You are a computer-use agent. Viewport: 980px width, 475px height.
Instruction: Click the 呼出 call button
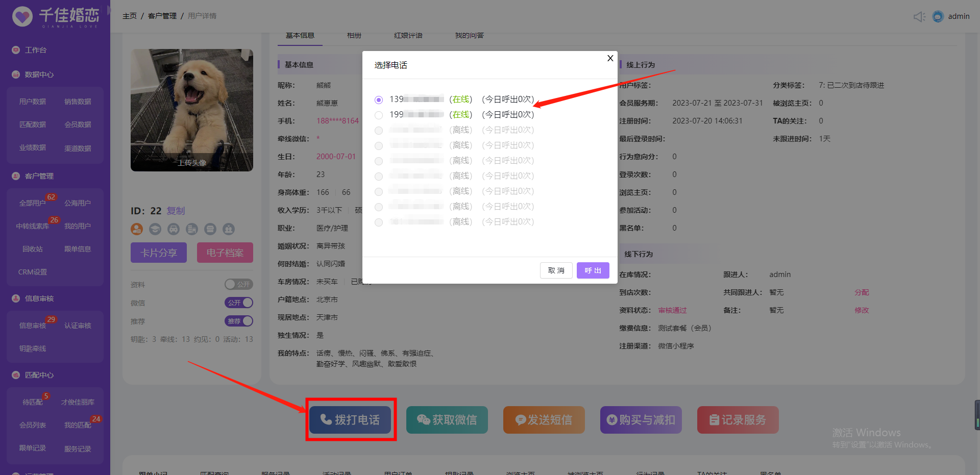(593, 270)
